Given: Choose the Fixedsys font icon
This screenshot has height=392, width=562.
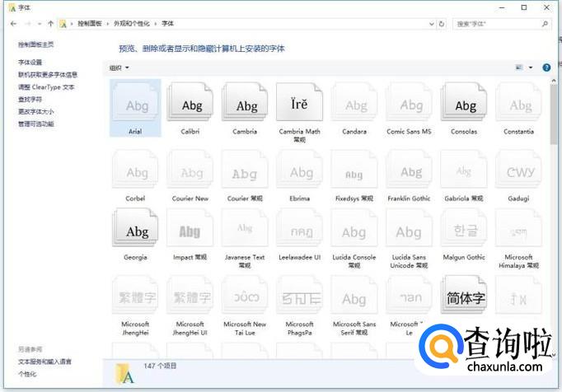Looking at the screenshot, I should [354, 169].
